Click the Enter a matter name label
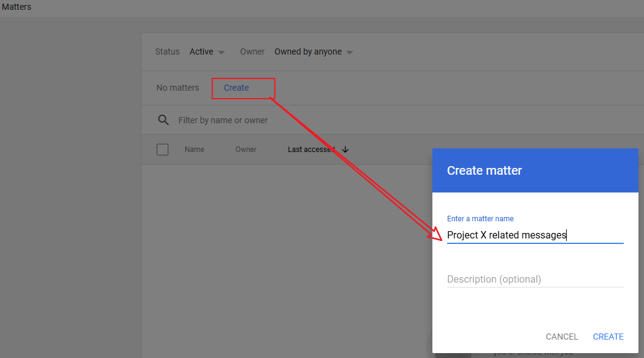The width and height of the screenshot is (644, 358). (480, 219)
